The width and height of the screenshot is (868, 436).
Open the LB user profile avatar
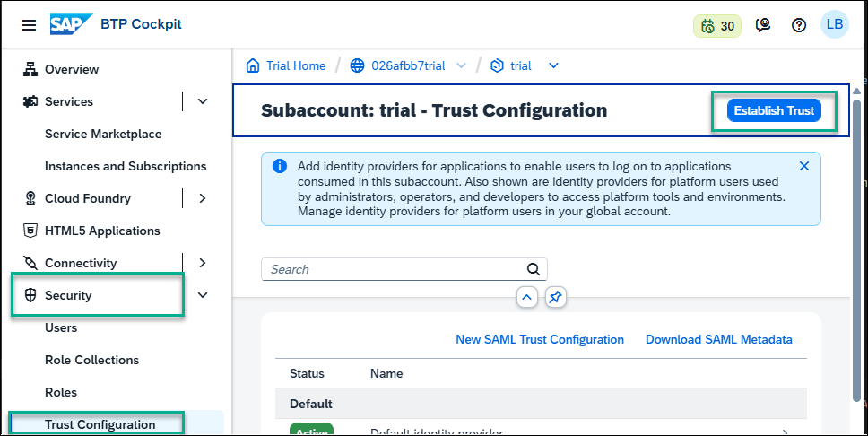834,24
